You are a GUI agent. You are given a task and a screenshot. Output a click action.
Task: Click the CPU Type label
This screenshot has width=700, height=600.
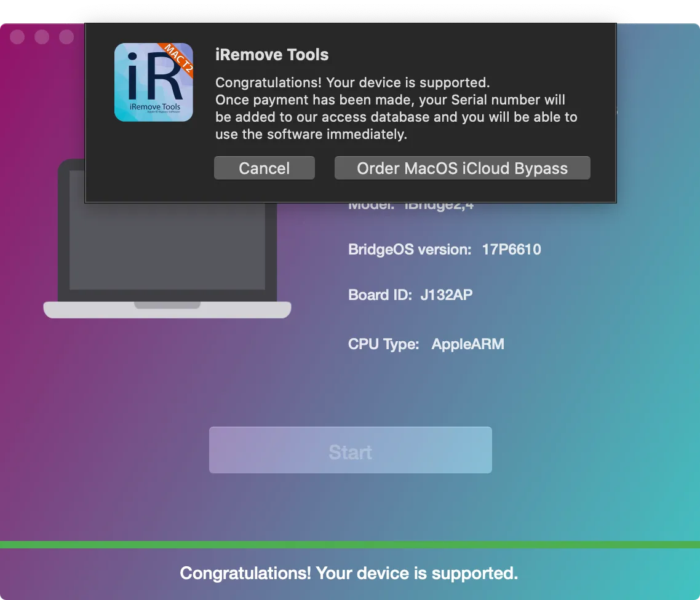point(383,344)
